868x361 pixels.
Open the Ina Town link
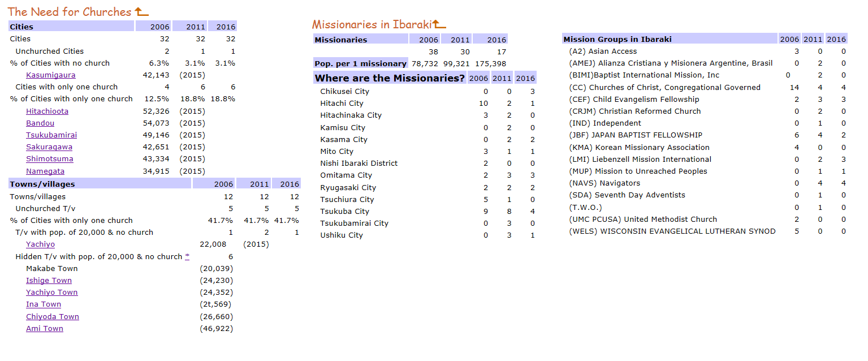[44, 304]
